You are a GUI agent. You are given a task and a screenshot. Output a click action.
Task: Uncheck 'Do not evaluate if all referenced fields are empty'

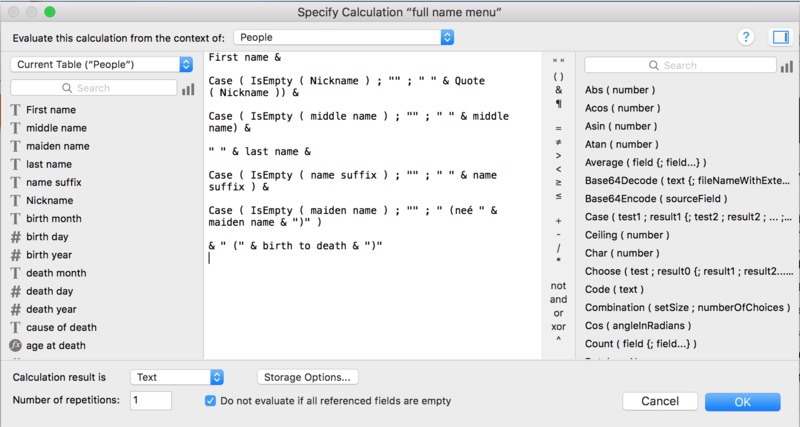pos(210,401)
